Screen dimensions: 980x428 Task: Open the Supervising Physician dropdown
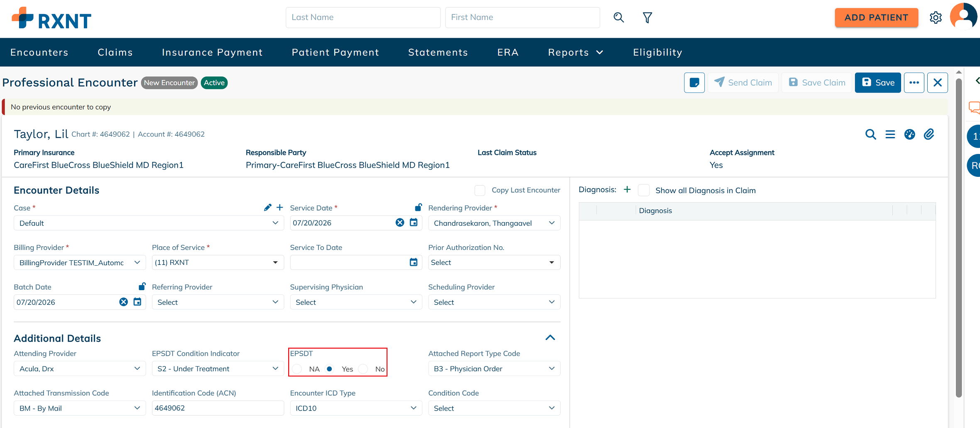coord(356,302)
